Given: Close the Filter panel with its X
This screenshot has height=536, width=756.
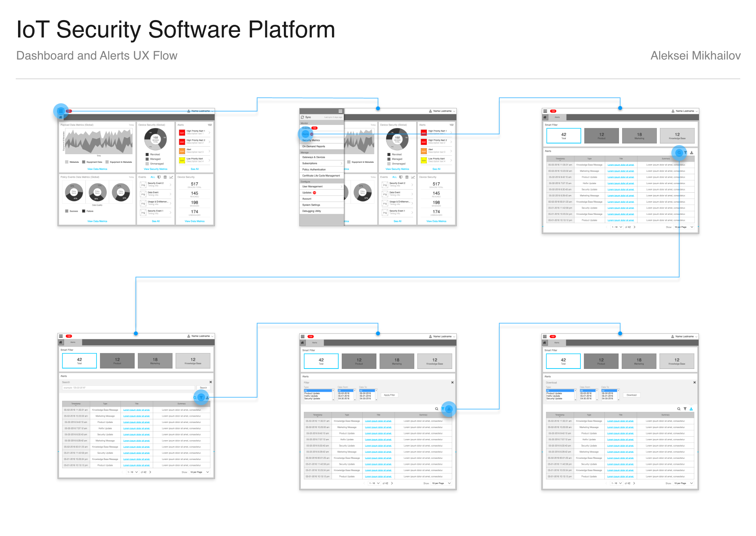Looking at the screenshot, I should [452, 382].
